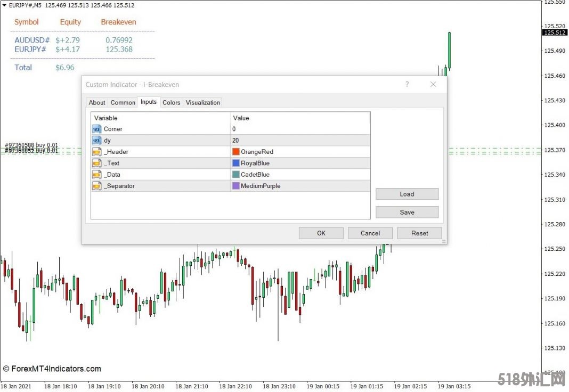Click the dialog help question mark

pyautogui.click(x=407, y=84)
